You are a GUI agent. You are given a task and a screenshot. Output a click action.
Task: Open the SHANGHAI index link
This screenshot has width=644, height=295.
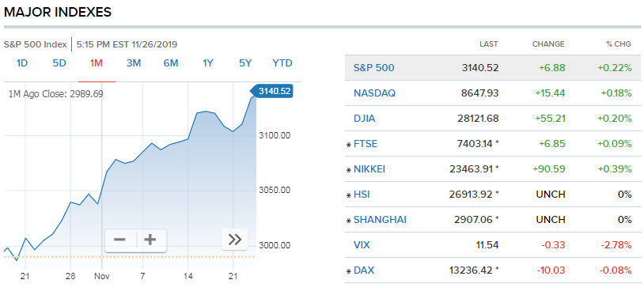[x=380, y=220]
